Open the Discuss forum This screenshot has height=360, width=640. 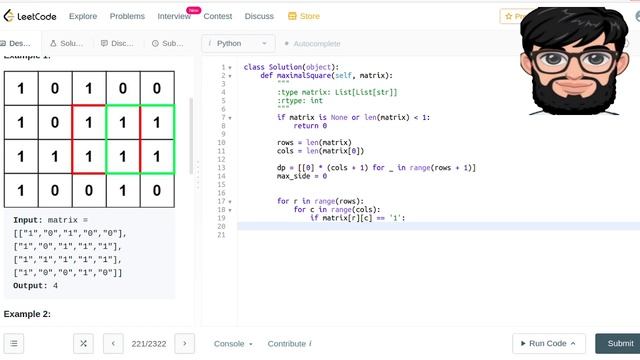coord(259,16)
